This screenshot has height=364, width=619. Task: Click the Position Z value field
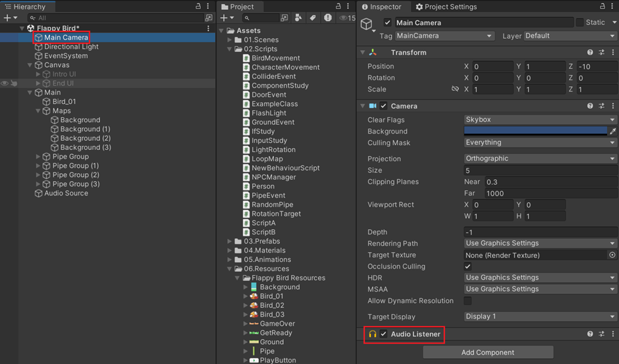click(597, 66)
